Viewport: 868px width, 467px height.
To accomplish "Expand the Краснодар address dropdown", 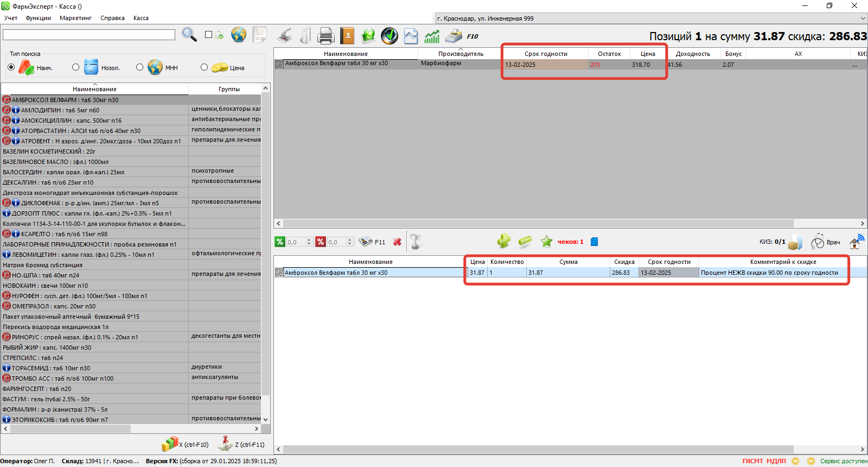I will [x=863, y=18].
